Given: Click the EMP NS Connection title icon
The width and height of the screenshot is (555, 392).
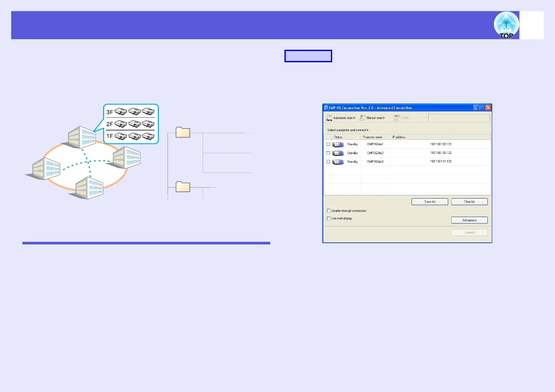Looking at the screenshot, I should 326,108.
